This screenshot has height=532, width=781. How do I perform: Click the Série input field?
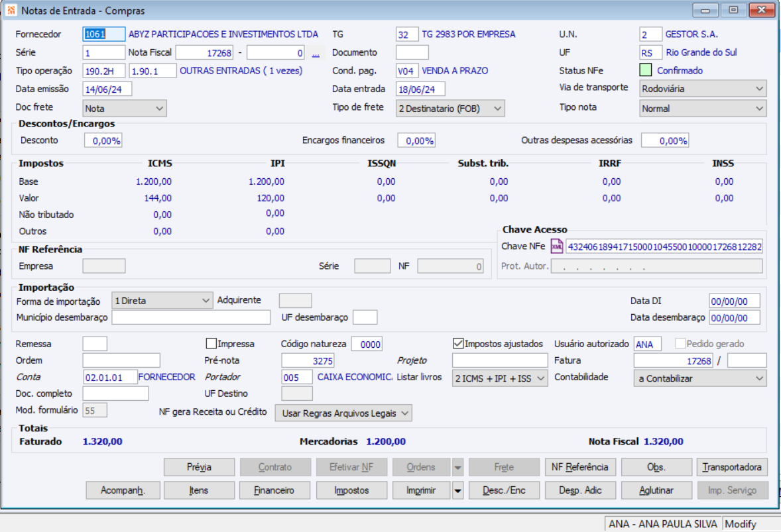click(x=103, y=53)
